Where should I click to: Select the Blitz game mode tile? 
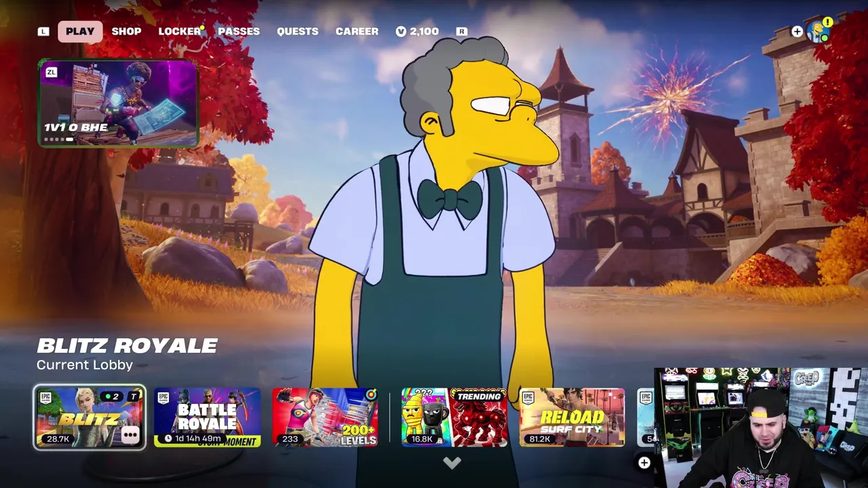click(x=90, y=418)
